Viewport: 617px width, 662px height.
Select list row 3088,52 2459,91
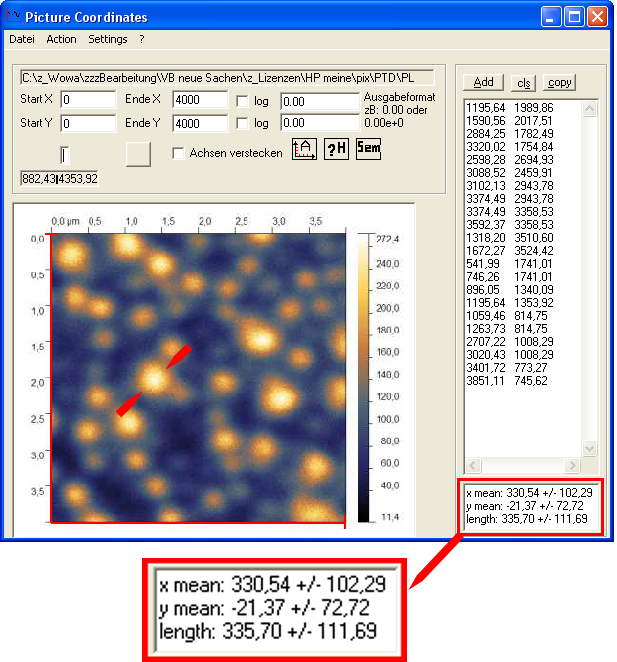[509, 173]
